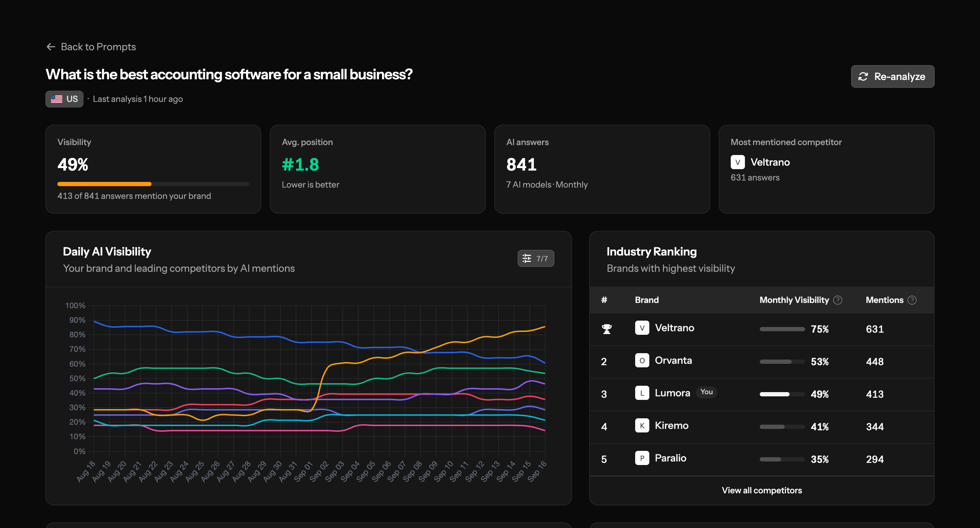Click 413 of 841 answers text
Screen dimensions: 980x528
coord(134,196)
